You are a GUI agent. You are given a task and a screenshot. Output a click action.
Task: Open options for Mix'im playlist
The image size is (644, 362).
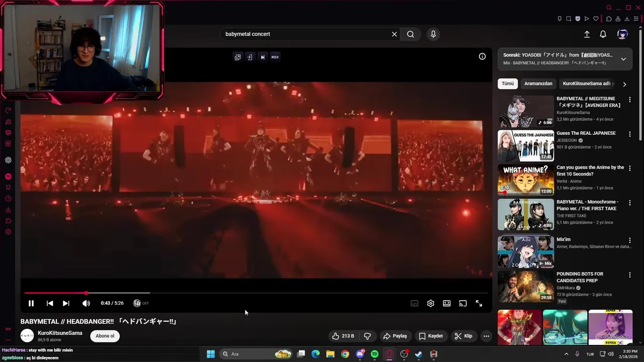(629, 240)
